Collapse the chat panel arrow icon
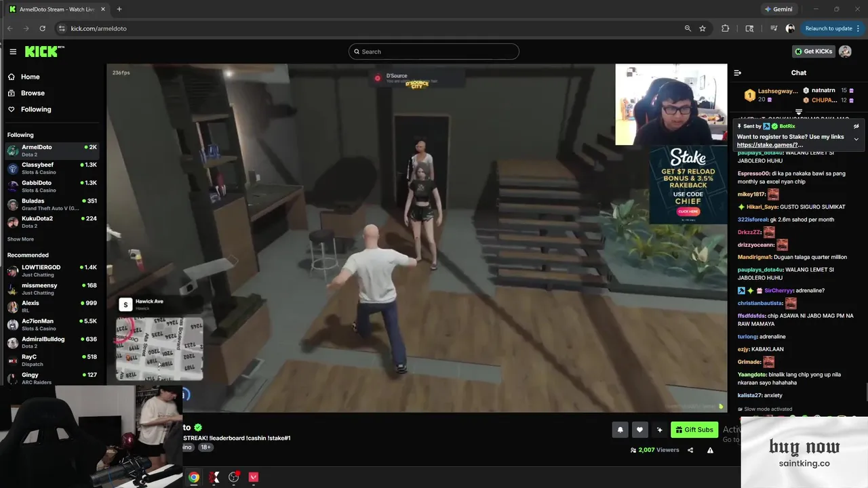868x488 pixels. pos(738,73)
